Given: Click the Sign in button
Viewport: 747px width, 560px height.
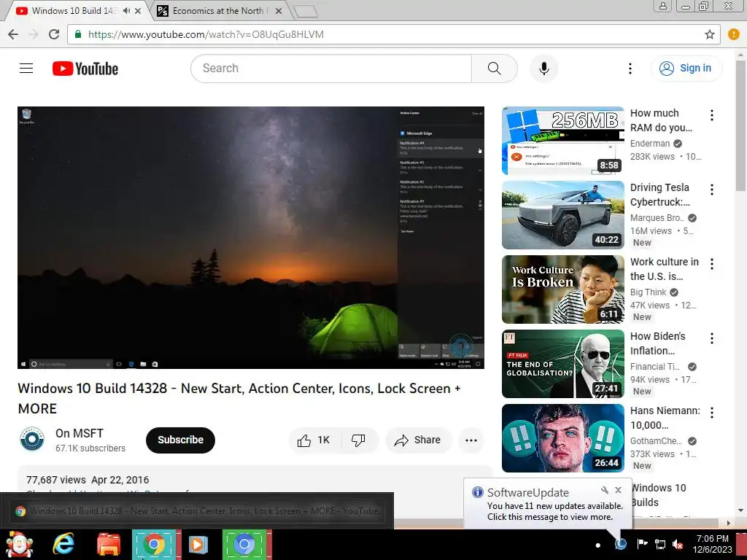Looking at the screenshot, I should click(x=686, y=68).
